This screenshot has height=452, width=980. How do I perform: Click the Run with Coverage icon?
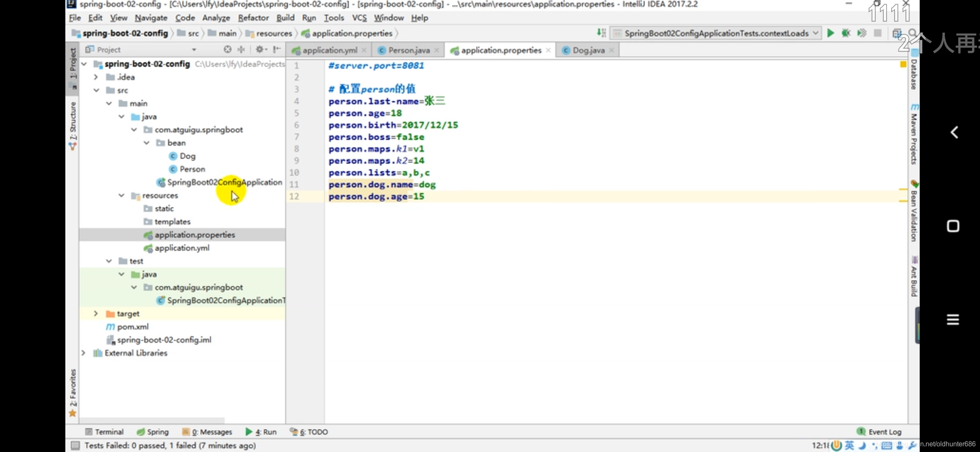tap(862, 33)
